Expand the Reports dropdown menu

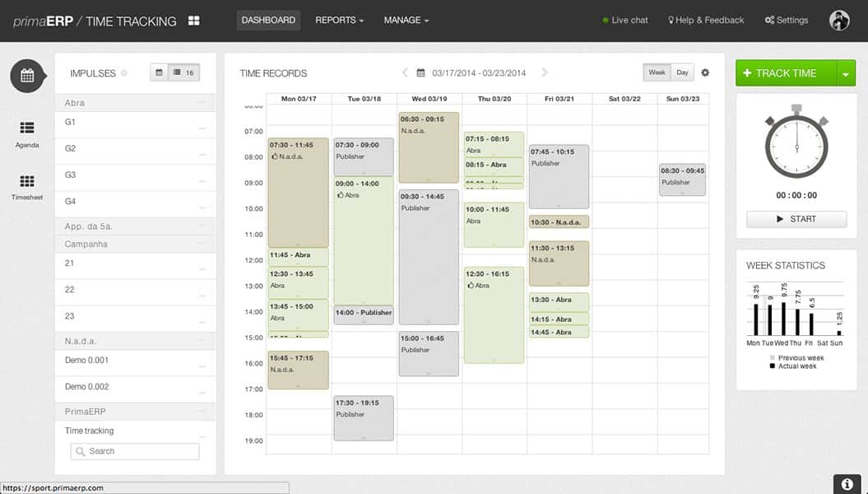pos(339,20)
